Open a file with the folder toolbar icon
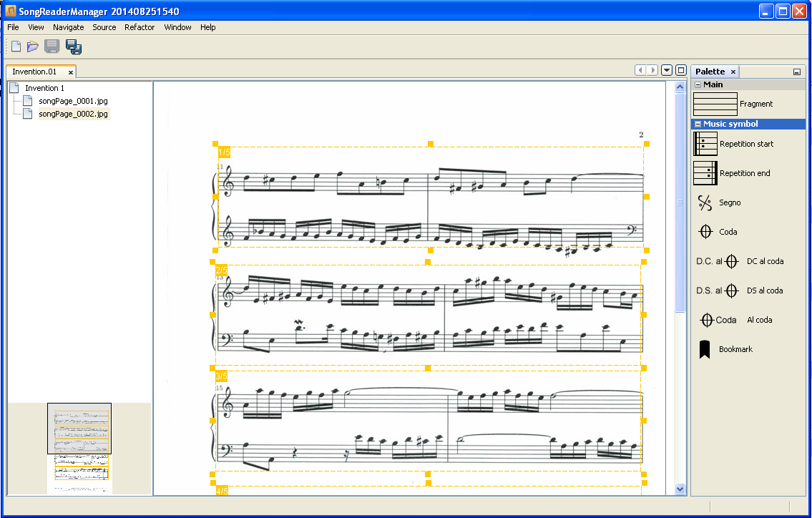Viewport: 812px width, 518px height. click(33, 47)
